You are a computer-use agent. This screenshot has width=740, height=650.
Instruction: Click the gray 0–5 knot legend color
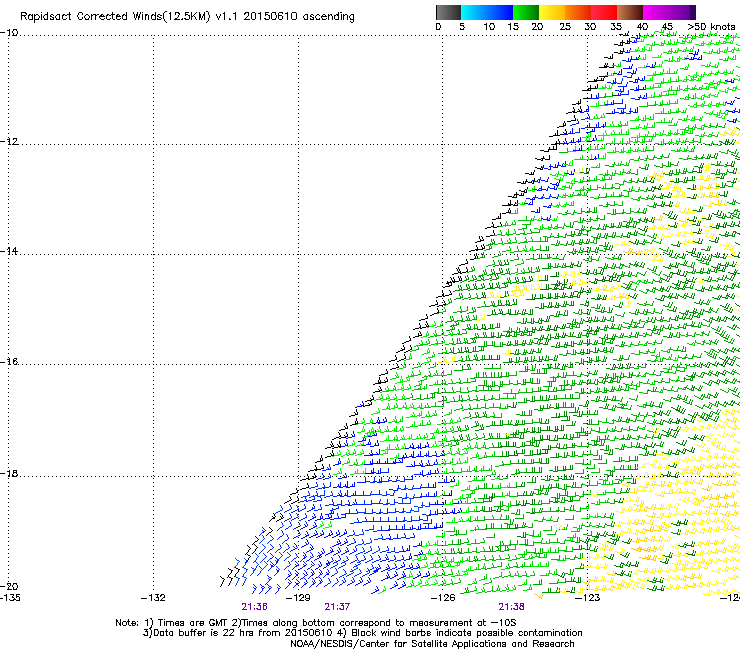click(448, 12)
